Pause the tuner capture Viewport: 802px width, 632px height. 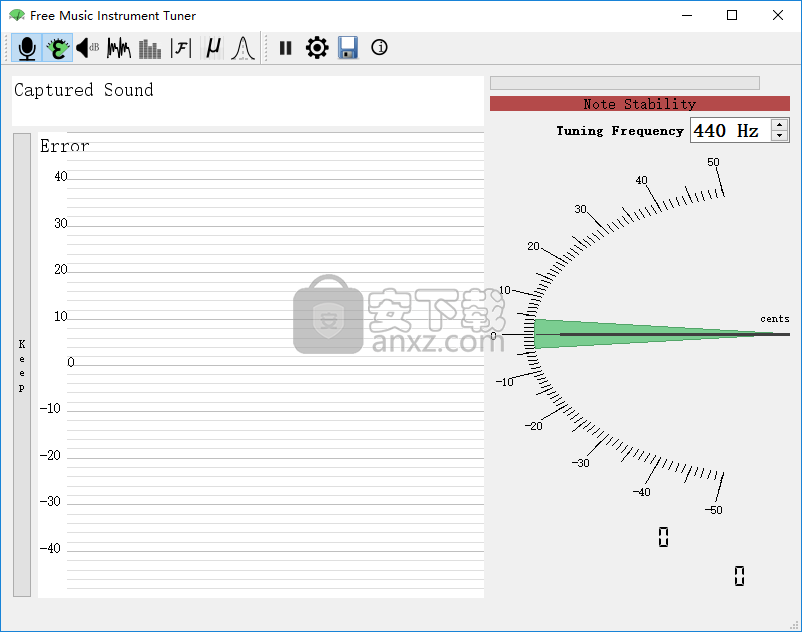point(285,48)
